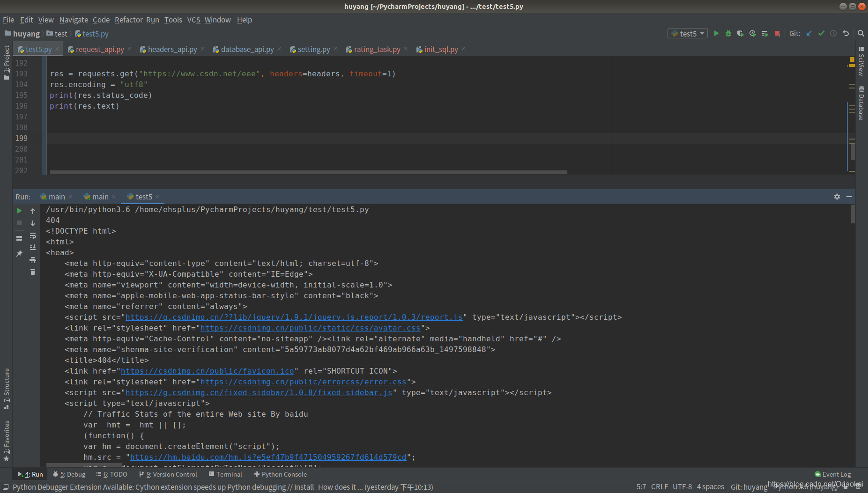The width and height of the screenshot is (868, 493).
Task: Switch to the Python Console tab
Action: (x=280, y=474)
